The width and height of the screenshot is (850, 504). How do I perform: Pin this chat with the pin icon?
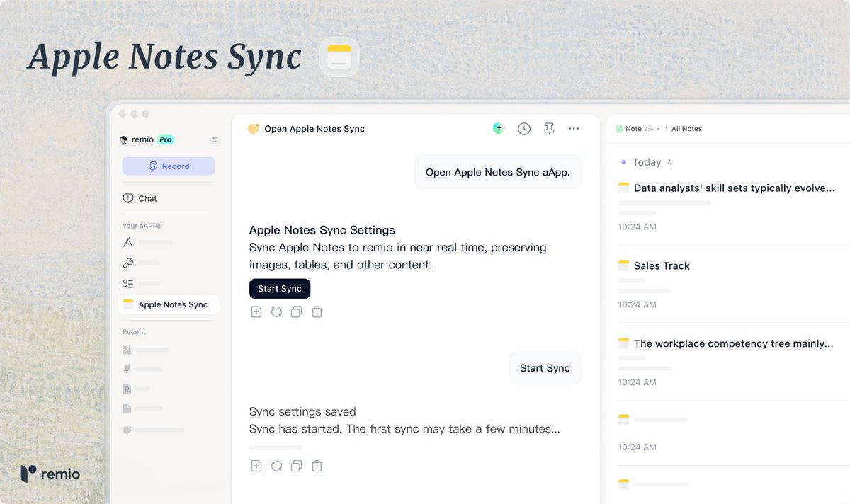pyautogui.click(x=549, y=129)
